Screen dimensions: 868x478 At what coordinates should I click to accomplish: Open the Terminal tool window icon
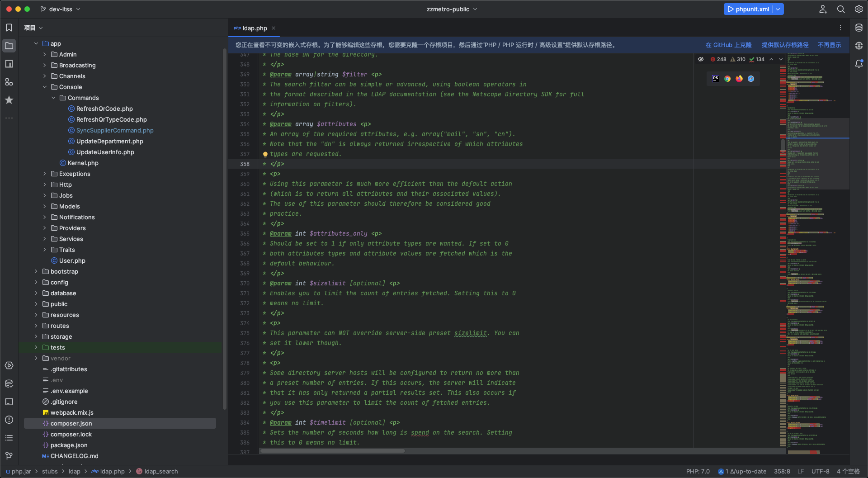9,402
